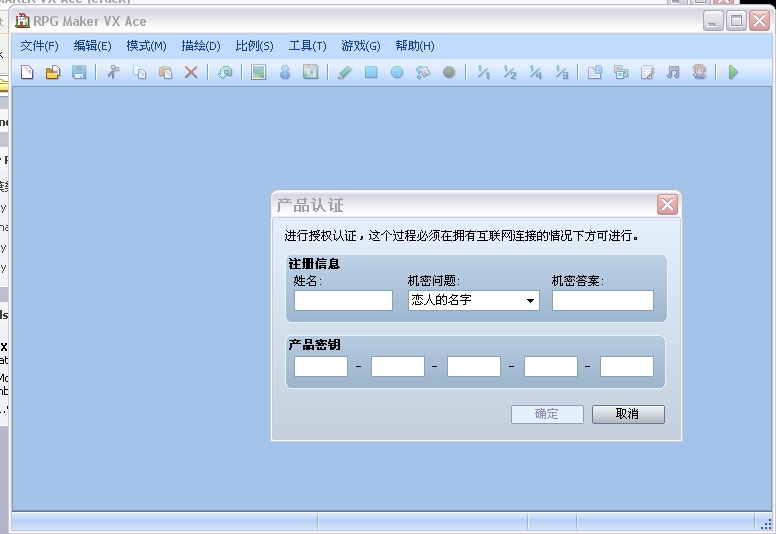
Task: Click the 姓名 input field
Action: tap(343, 300)
